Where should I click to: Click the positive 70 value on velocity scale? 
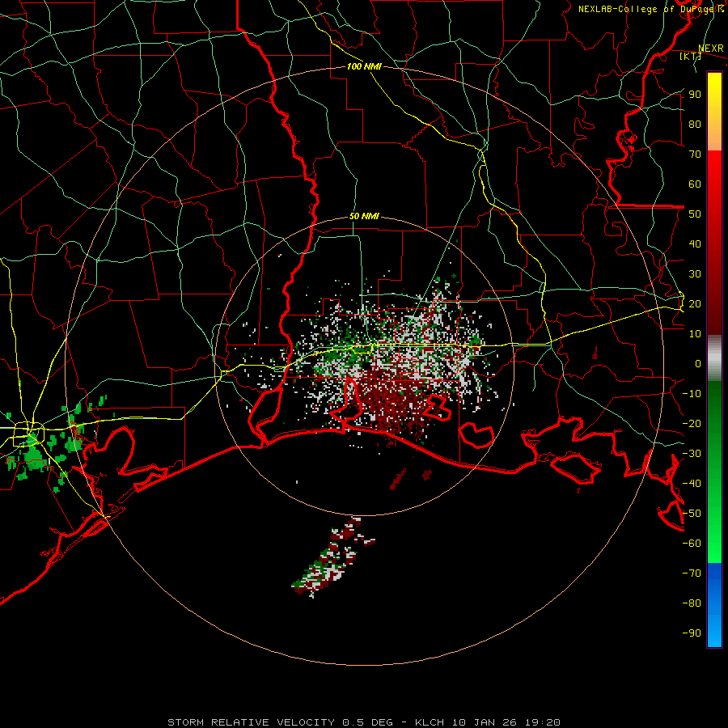(x=695, y=154)
